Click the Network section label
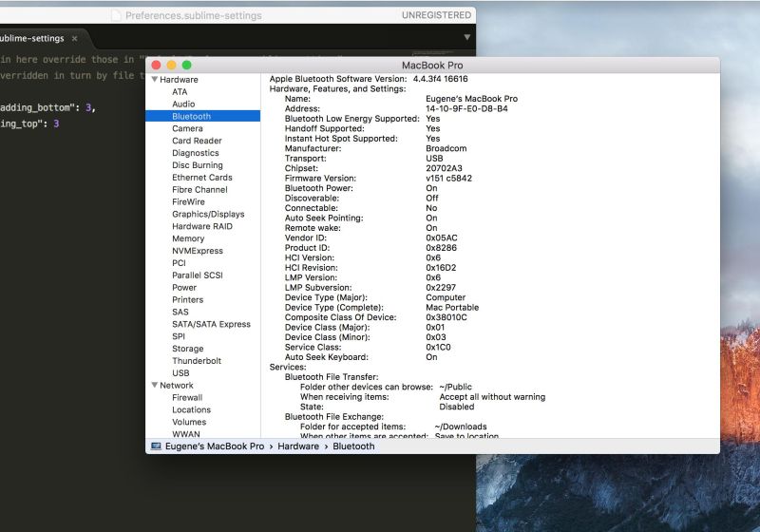 [x=177, y=385]
